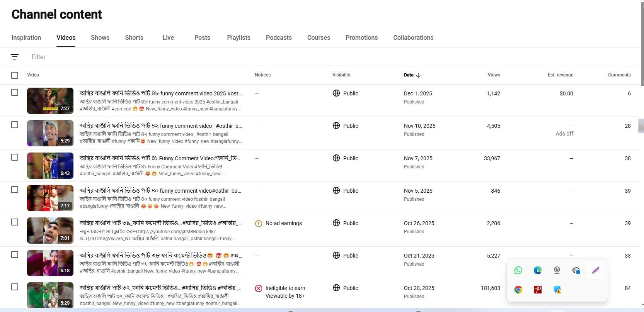This screenshot has height=312, width=644.
Task: Click the Public visibility for Dec 1, 2025 video
Action: [351, 93]
